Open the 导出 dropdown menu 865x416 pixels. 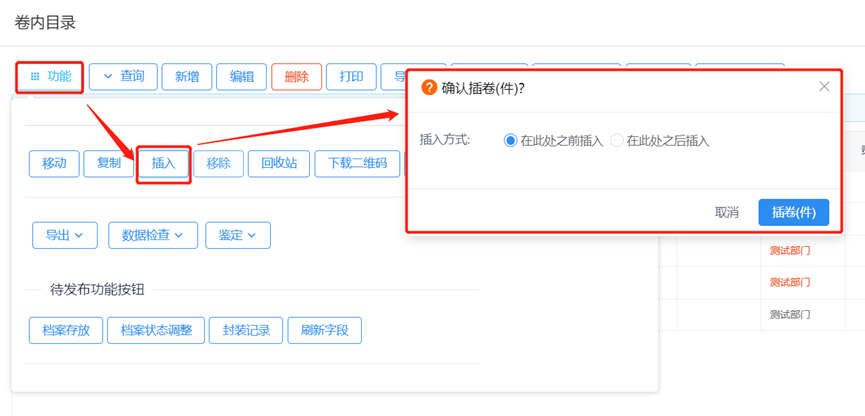pos(65,235)
